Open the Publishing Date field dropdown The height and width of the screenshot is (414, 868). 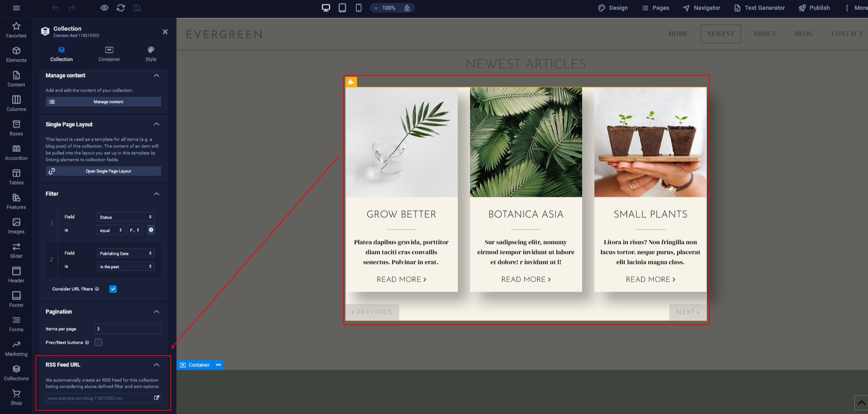(126, 253)
